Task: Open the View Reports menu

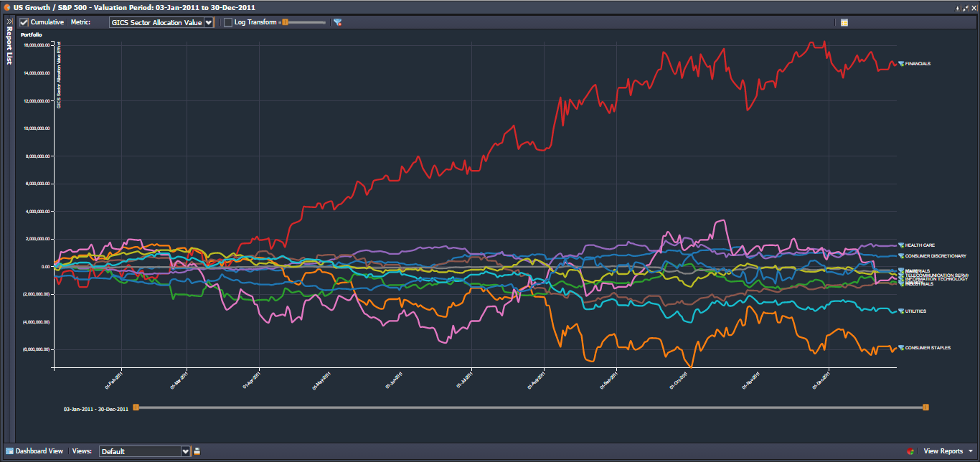Action: pos(947,451)
